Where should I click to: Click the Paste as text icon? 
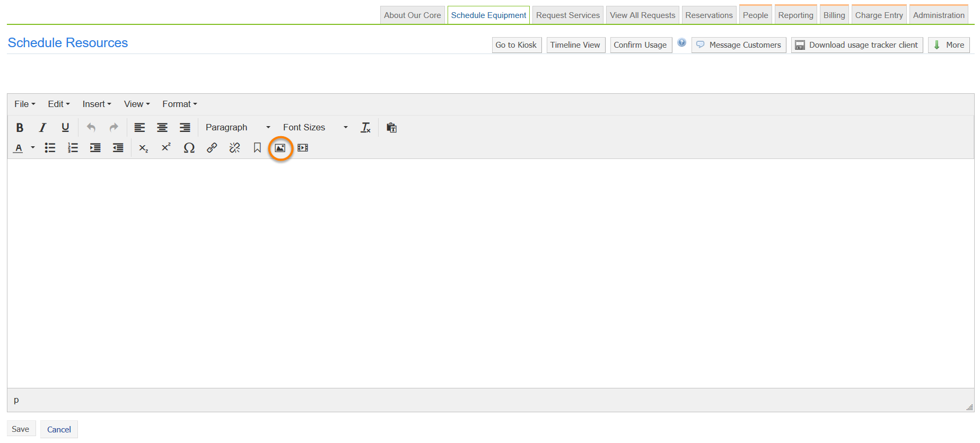(x=391, y=128)
